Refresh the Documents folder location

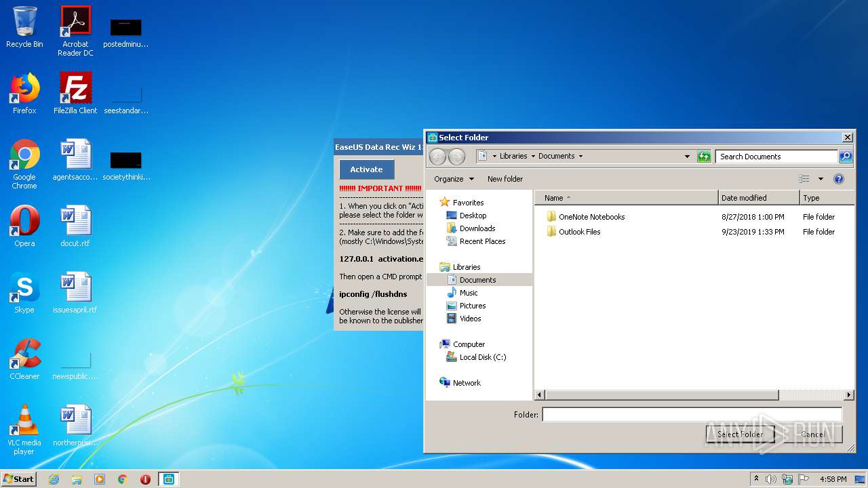[703, 157]
